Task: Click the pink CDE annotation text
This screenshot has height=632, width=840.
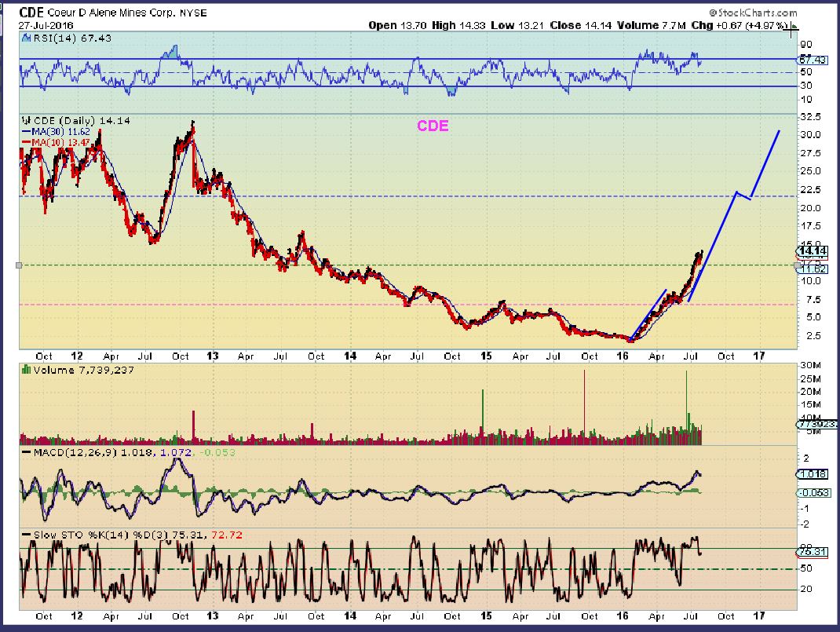Action: [433, 126]
